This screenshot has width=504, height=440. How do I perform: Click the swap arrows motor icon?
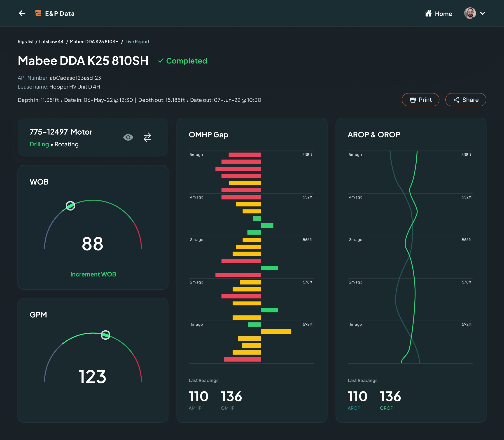pos(147,137)
